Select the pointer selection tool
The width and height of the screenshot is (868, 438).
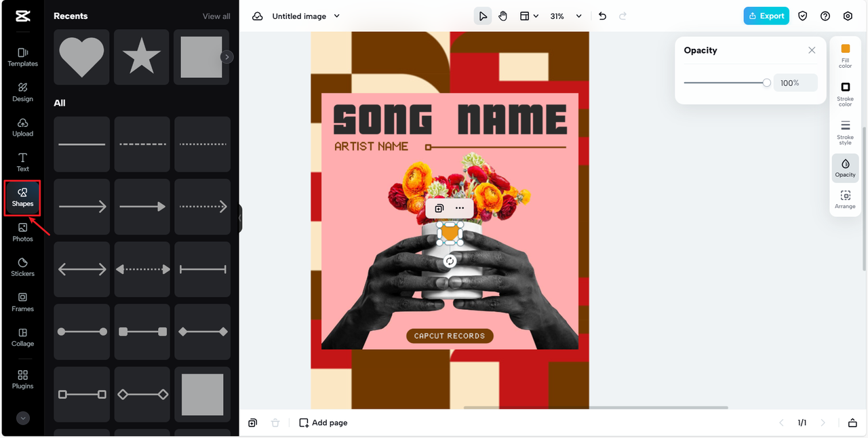click(482, 16)
